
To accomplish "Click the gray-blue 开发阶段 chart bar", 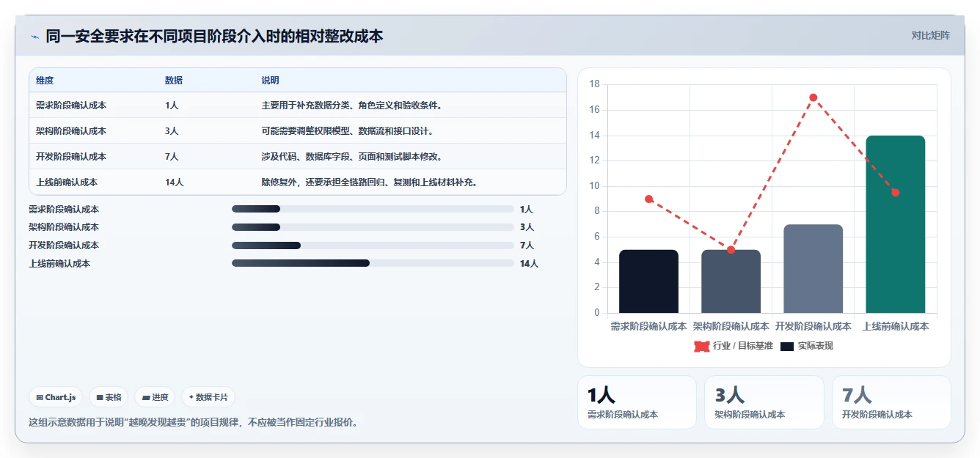I will [x=813, y=269].
